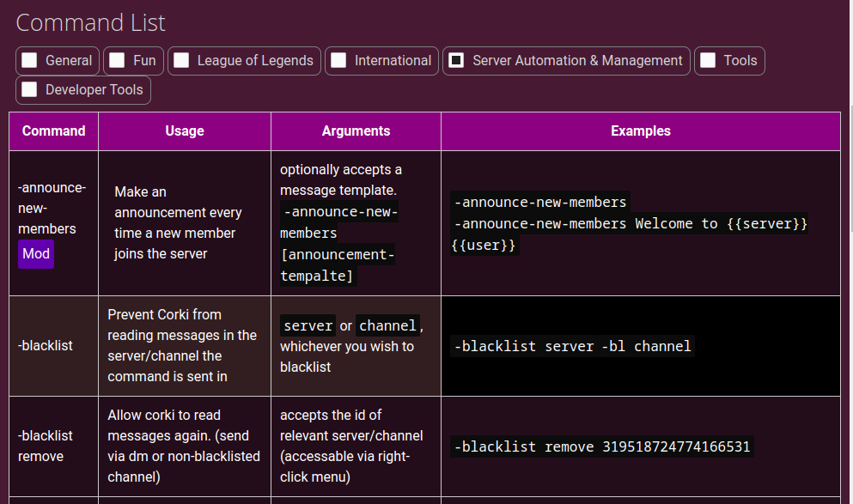Enable the Tools category checkbox
The image size is (853, 504).
click(x=708, y=61)
